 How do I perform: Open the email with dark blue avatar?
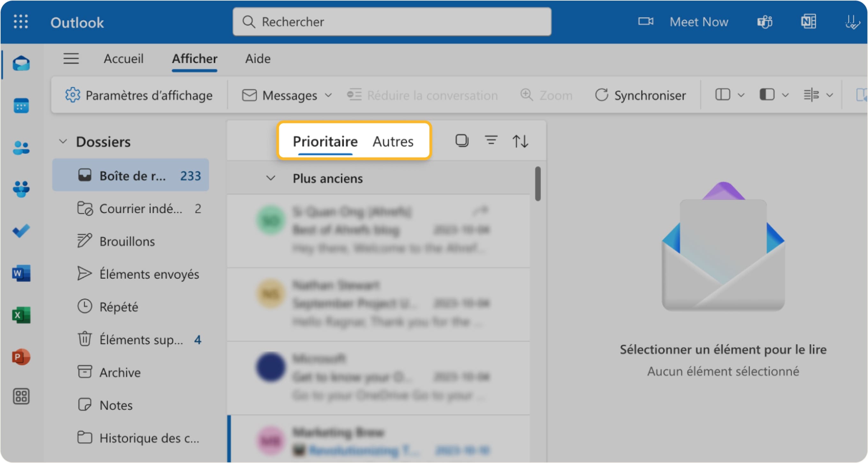[x=378, y=378]
